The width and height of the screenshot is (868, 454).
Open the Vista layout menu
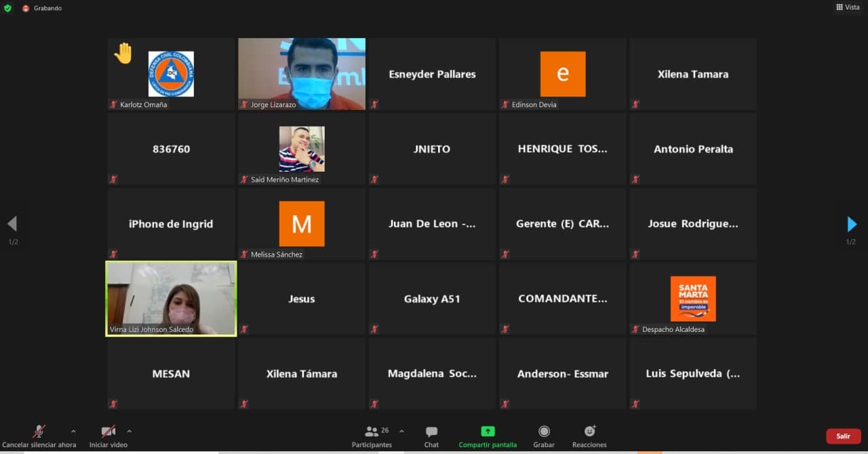848,7
